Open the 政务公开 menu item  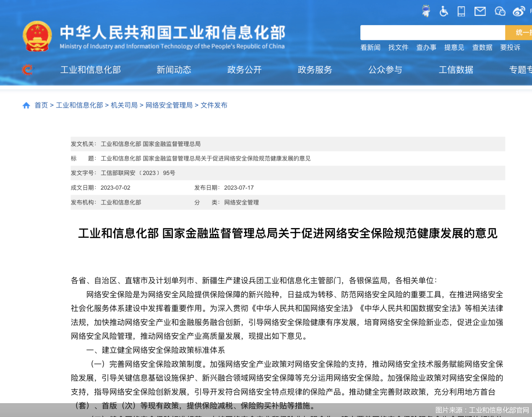point(244,70)
